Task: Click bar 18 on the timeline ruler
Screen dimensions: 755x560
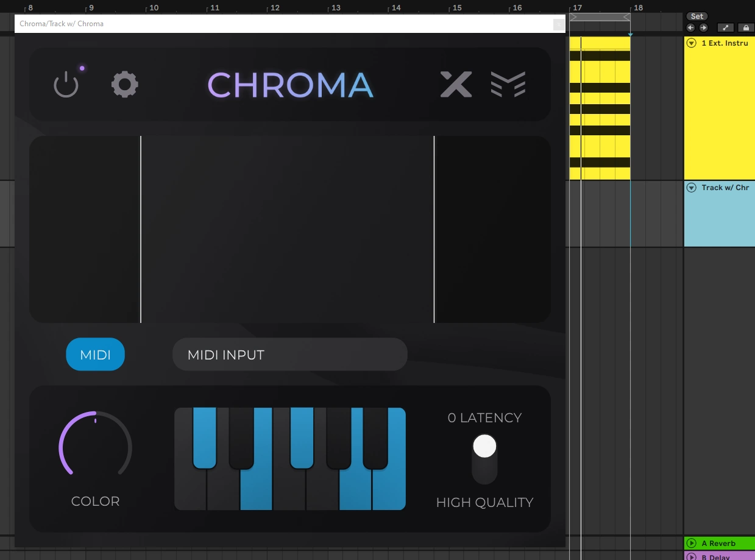Action: coord(638,8)
